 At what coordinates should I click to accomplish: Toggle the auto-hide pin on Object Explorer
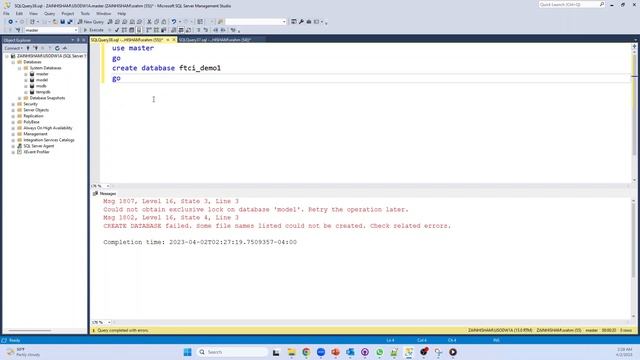click(x=78, y=40)
